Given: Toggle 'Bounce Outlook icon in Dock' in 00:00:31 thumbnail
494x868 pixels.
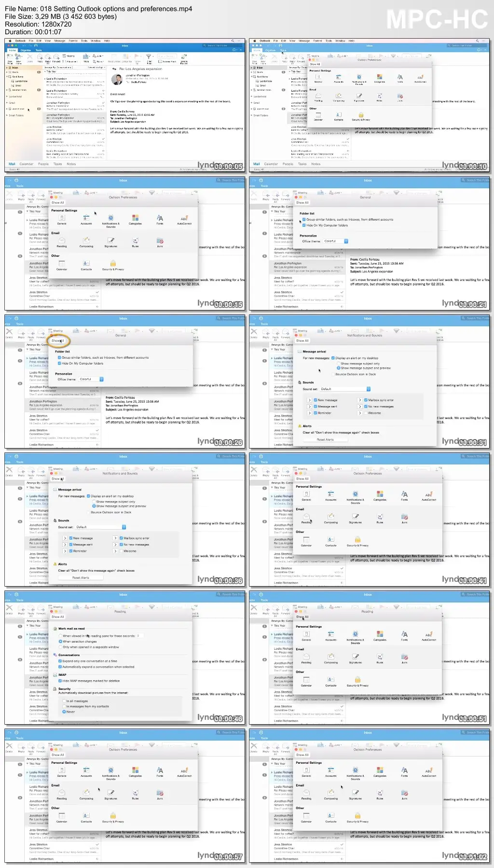Looking at the screenshot, I should [333, 374].
